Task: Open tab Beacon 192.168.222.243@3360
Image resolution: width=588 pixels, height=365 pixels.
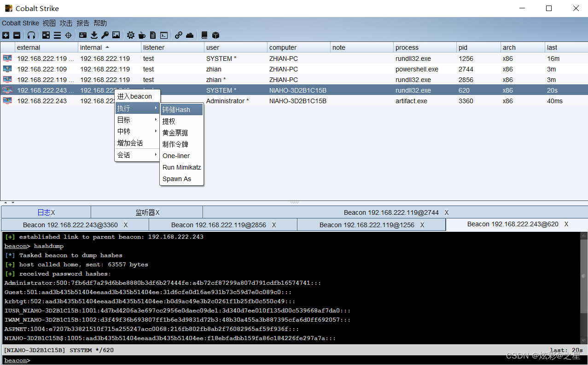Action: (x=75, y=225)
